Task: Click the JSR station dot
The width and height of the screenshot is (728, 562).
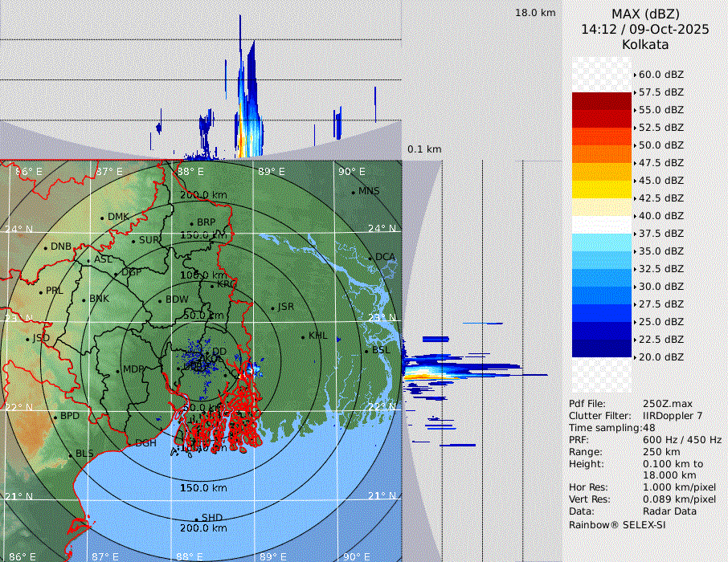Action: pyautogui.click(x=272, y=307)
